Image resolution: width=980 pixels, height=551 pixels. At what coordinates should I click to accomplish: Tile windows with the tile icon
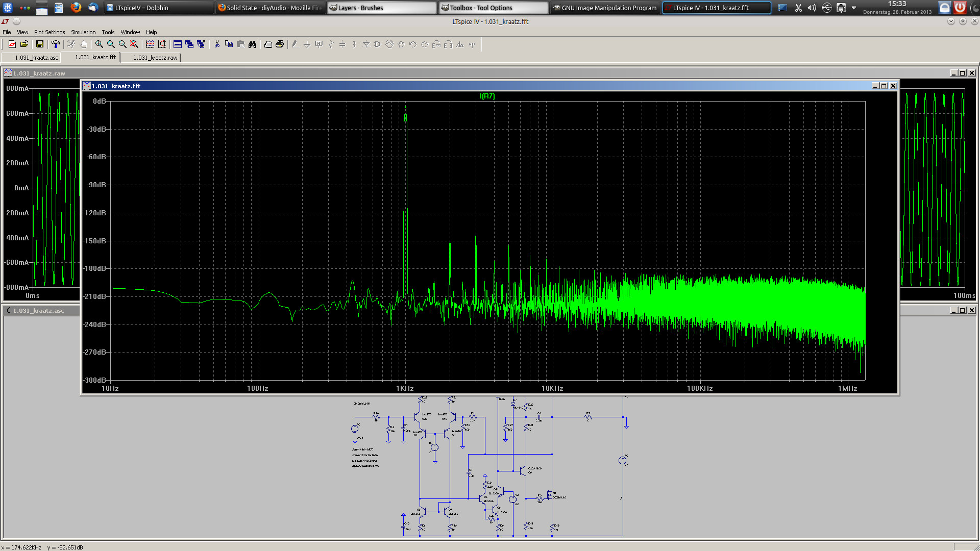178,44
